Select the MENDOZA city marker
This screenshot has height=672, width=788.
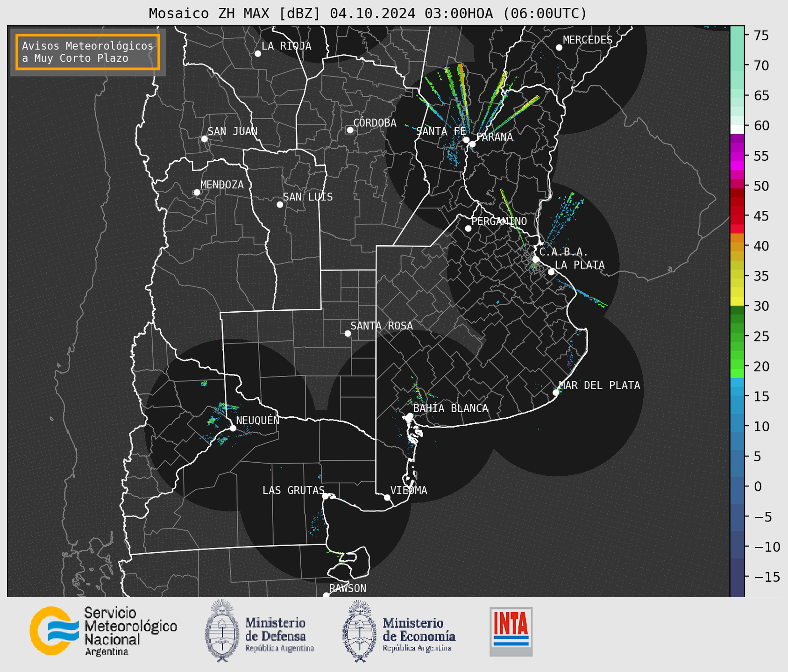coord(197,193)
